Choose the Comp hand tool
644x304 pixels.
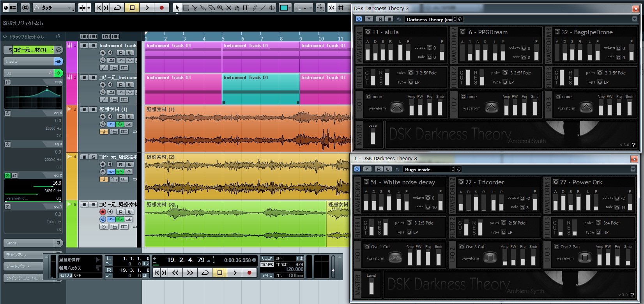(237, 7)
